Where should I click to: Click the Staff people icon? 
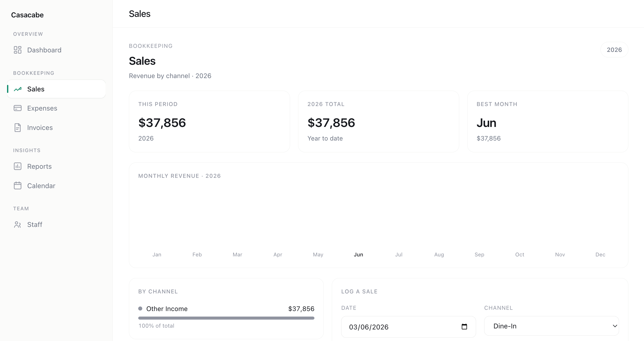pyautogui.click(x=18, y=224)
